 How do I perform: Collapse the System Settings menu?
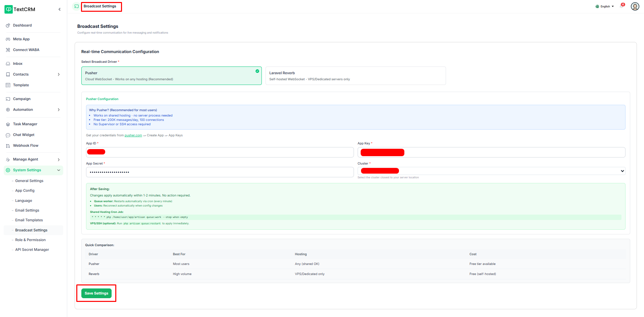click(58, 170)
